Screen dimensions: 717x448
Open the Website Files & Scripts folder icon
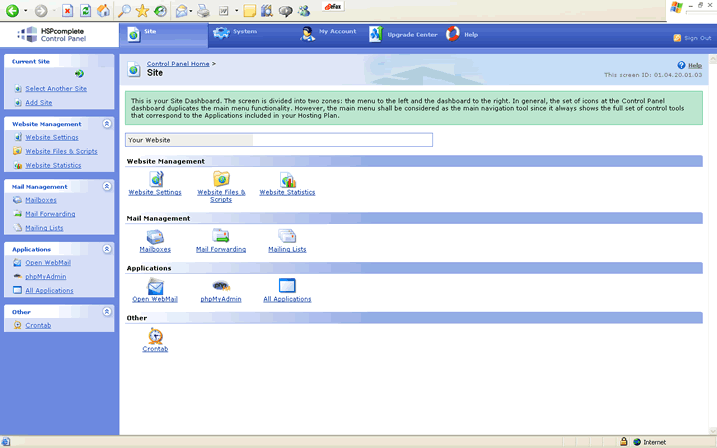(221, 179)
